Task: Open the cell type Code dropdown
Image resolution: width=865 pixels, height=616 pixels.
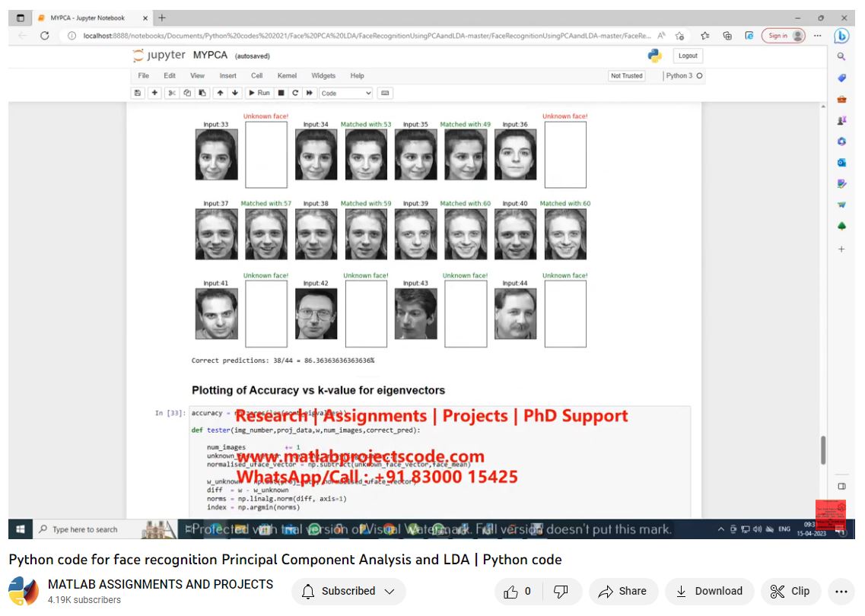Action: pyautogui.click(x=345, y=94)
